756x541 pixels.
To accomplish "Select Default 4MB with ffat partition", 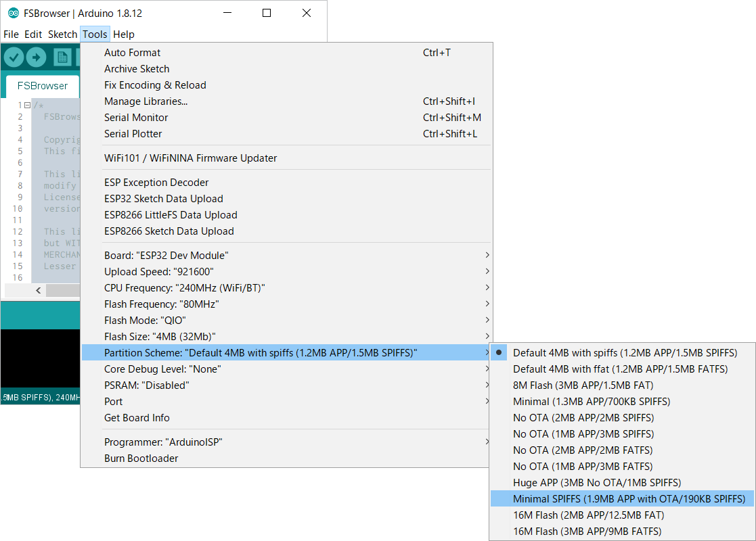I will pyautogui.click(x=622, y=369).
